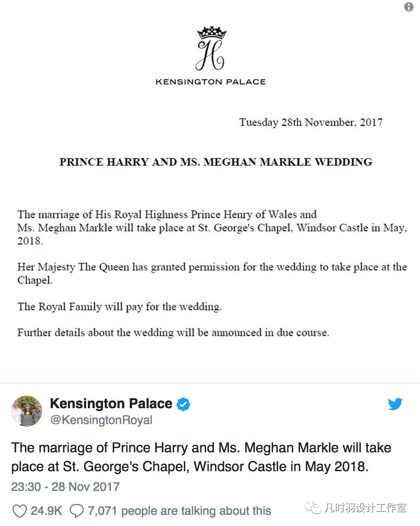Click the KENSINGTON PALACE letterhead text
This screenshot has height=526, width=420.
pos(210,82)
